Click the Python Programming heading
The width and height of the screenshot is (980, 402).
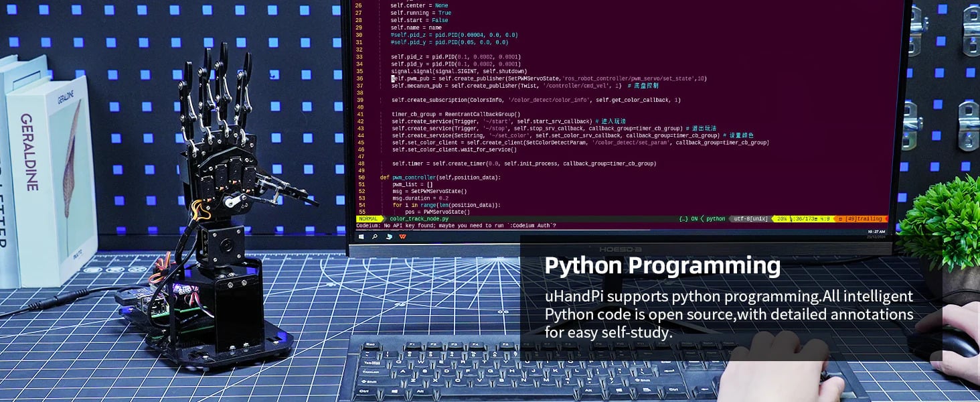coord(662,267)
